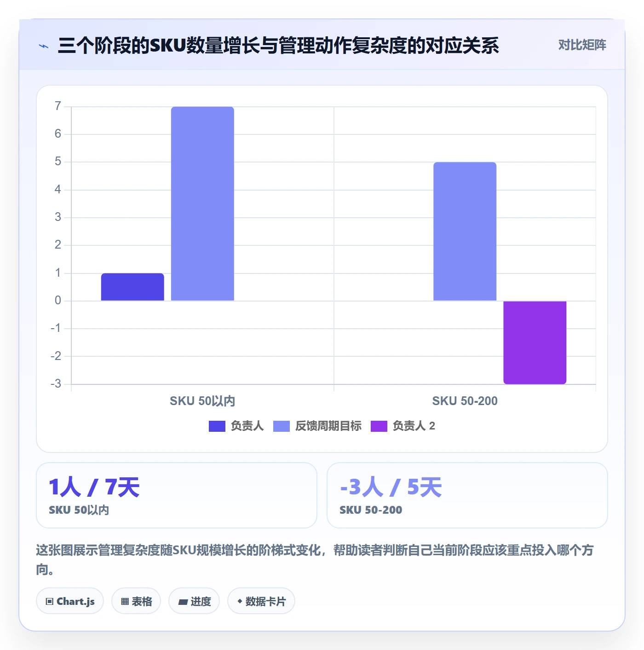
Task: Click the -3人 / 5天 stat card
Action: [x=467, y=495]
